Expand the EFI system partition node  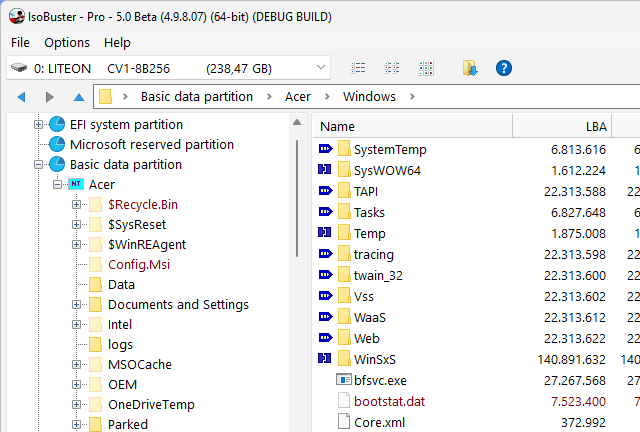[x=38, y=125]
